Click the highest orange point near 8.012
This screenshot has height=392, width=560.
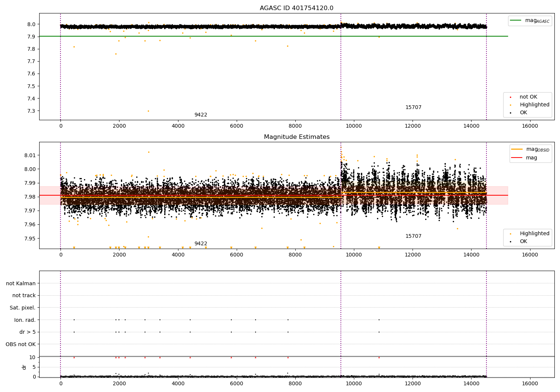[x=149, y=152]
